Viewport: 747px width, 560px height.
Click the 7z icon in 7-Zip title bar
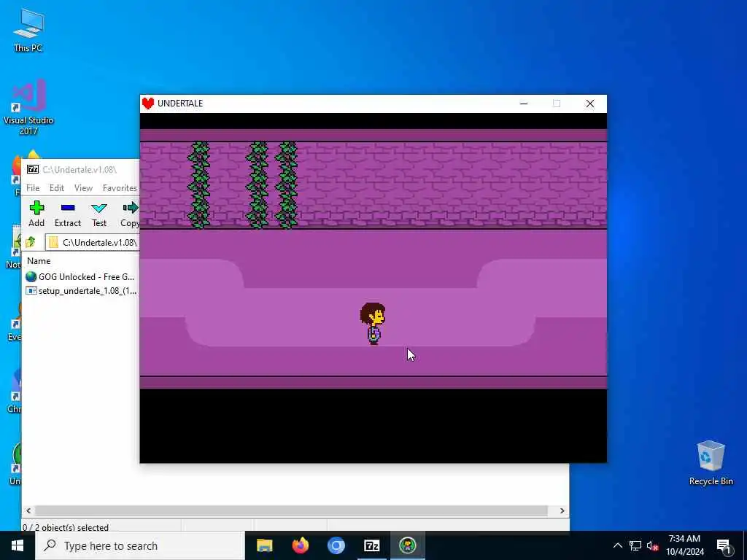(33, 169)
